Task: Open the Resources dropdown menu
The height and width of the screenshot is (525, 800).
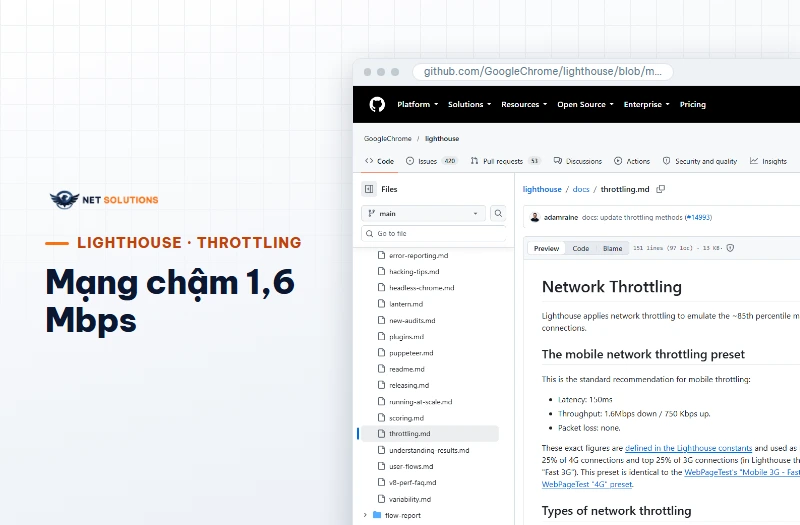Action: coord(524,105)
